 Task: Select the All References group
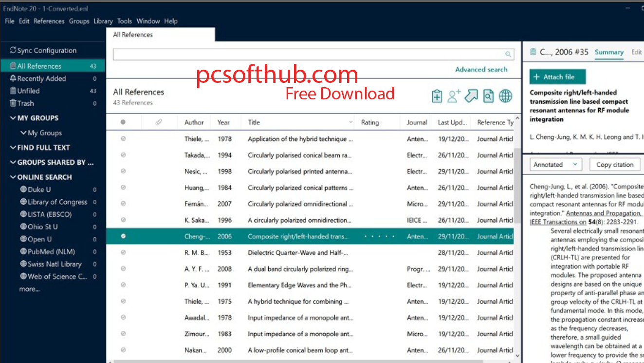point(53,66)
